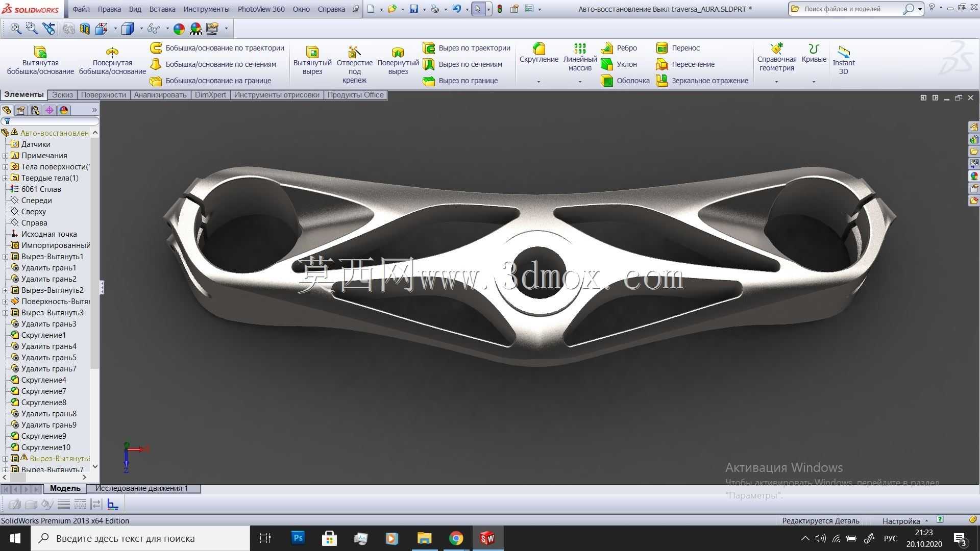Viewport: 980px width, 551px height.
Task: Open Photoshop from the taskbar
Action: [x=298, y=538]
